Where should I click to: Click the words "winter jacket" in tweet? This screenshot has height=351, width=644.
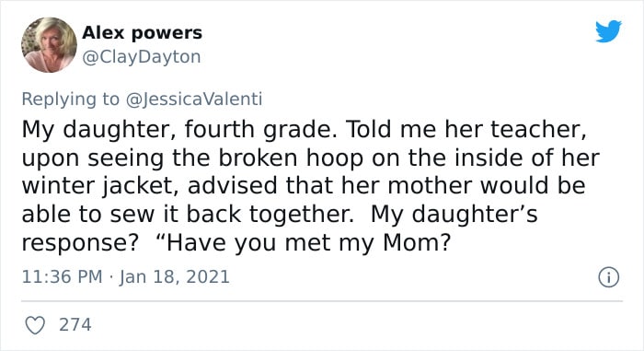(99, 186)
